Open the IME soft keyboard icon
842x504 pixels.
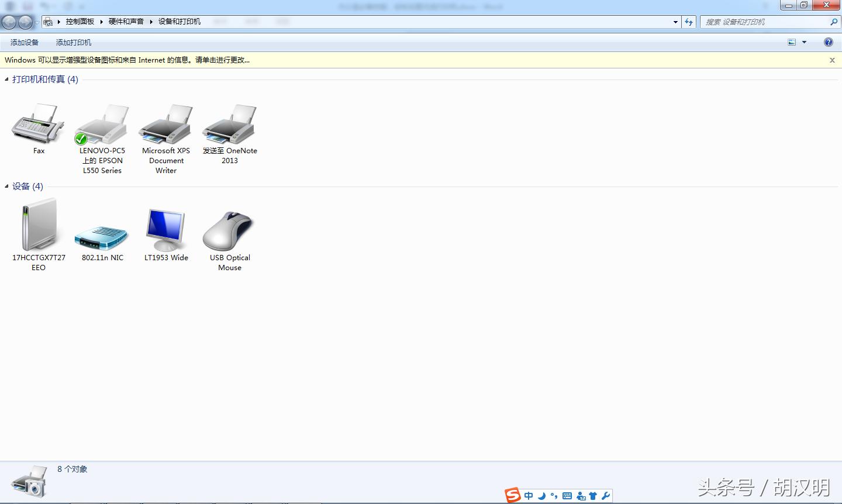pyautogui.click(x=567, y=496)
